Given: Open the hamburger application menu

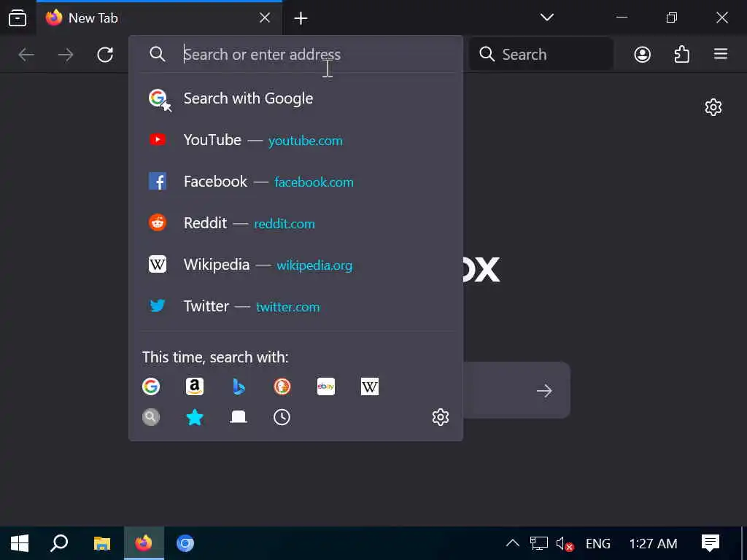Looking at the screenshot, I should [721, 54].
